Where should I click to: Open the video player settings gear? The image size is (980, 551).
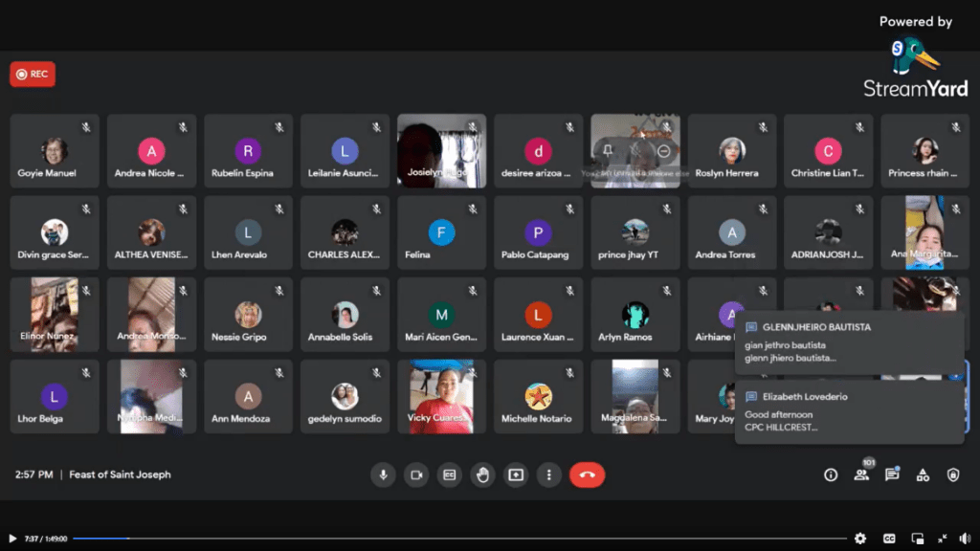click(860, 539)
